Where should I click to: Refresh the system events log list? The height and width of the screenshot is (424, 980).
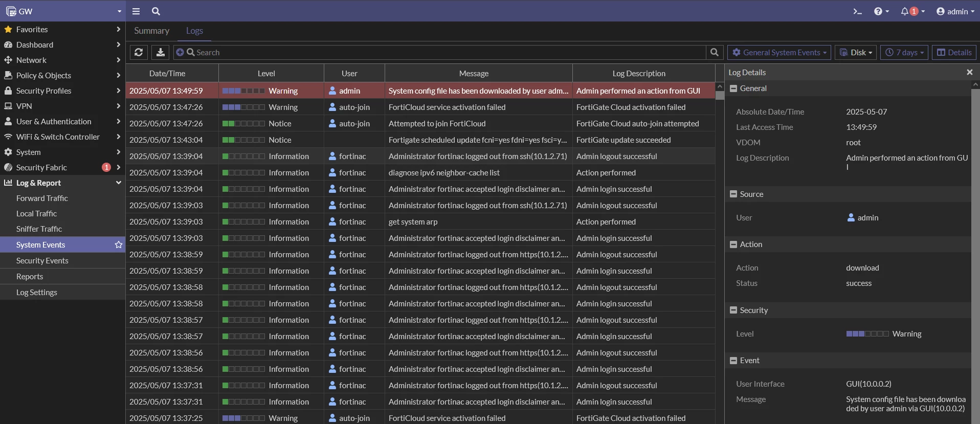point(139,52)
